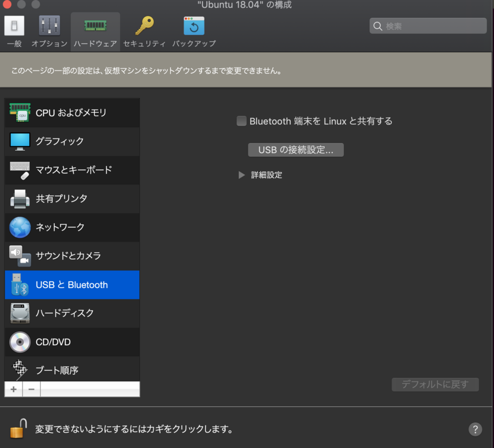Select the USB と Bluetooth sidebar label
This screenshot has height=448, width=494.
pyautogui.click(x=72, y=285)
